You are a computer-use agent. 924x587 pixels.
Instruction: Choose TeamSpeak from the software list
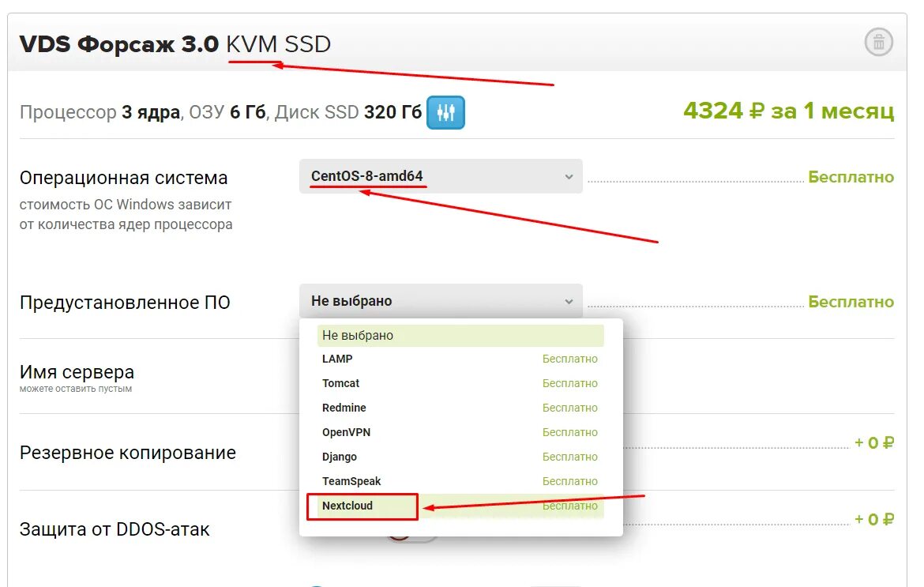click(x=460, y=481)
